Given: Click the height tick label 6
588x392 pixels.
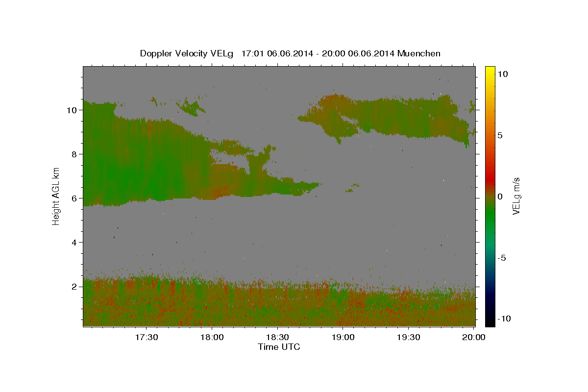Looking at the screenshot, I should tap(75, 198).
